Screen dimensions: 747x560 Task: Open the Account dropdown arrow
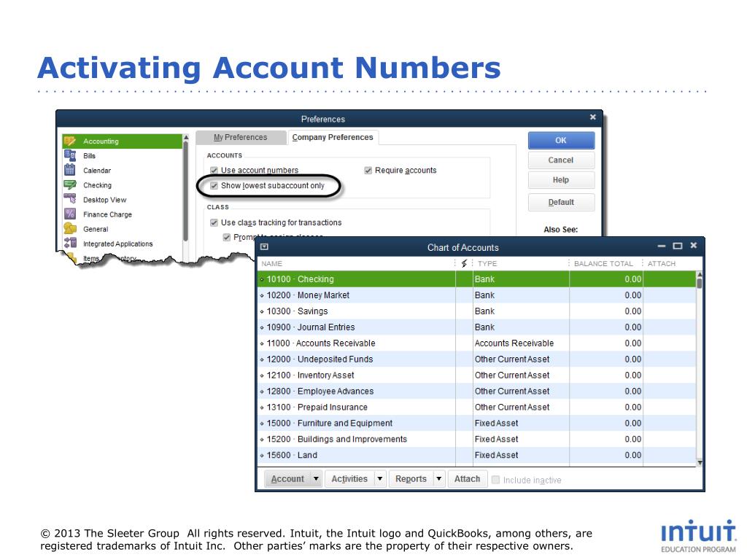click(316, 478)
